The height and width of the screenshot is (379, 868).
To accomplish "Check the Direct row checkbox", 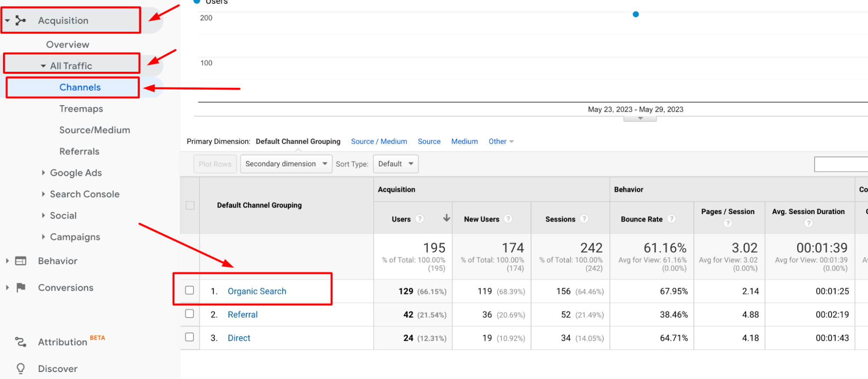I will click(190, 337).
